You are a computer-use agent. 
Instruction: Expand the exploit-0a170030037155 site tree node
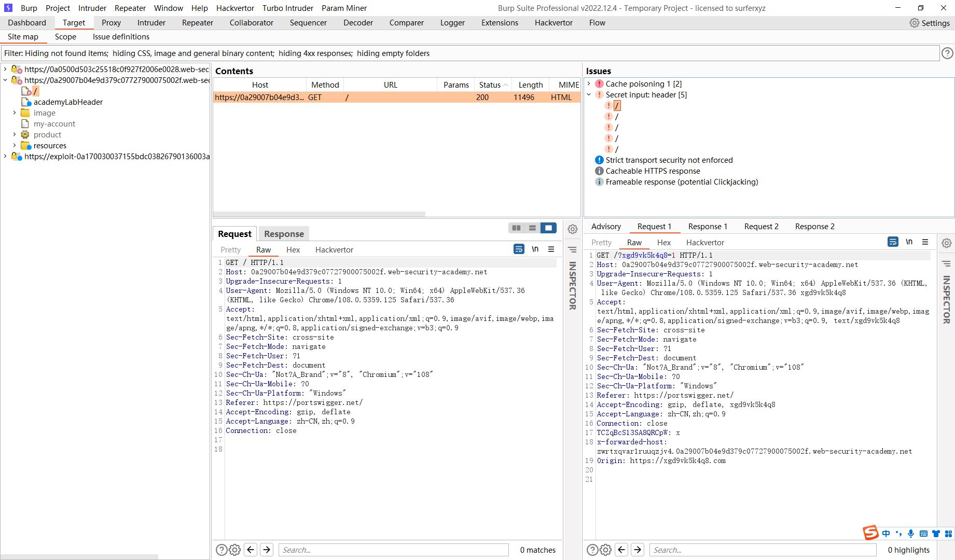point(5,156)
